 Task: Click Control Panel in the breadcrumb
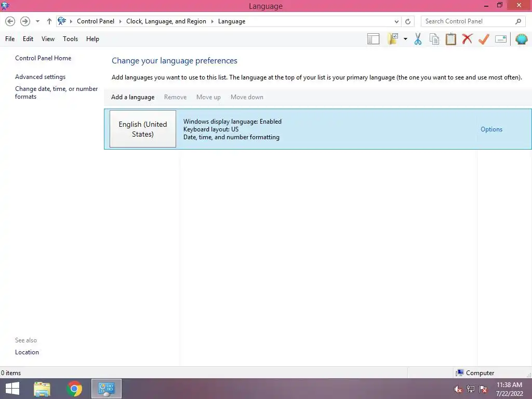[96, 21]
